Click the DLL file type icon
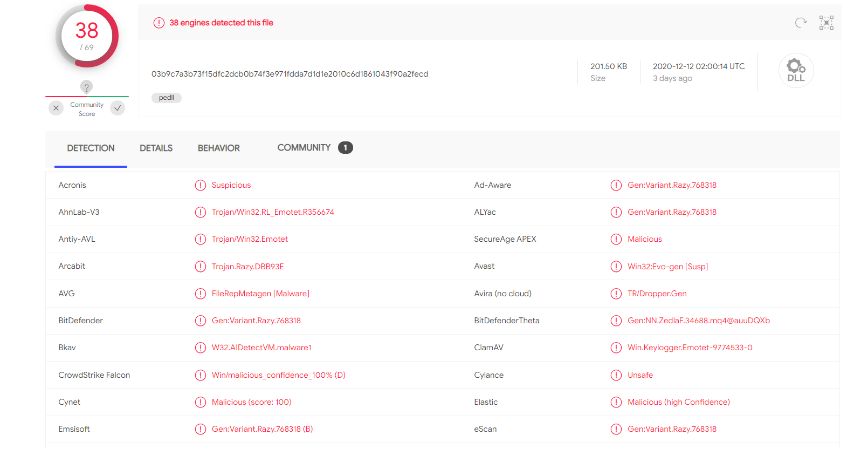 point(796,71)
